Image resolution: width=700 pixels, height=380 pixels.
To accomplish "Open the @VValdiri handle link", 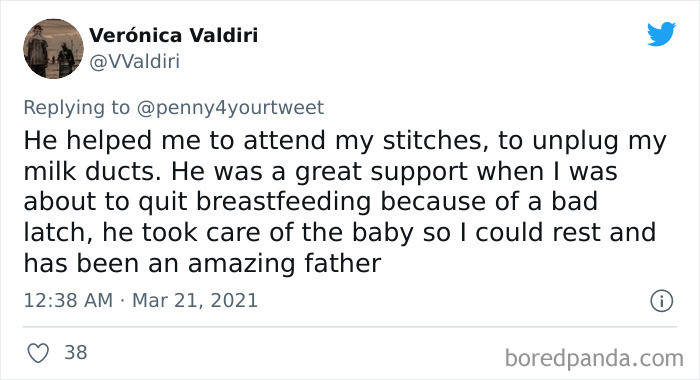I will (134, 61).
